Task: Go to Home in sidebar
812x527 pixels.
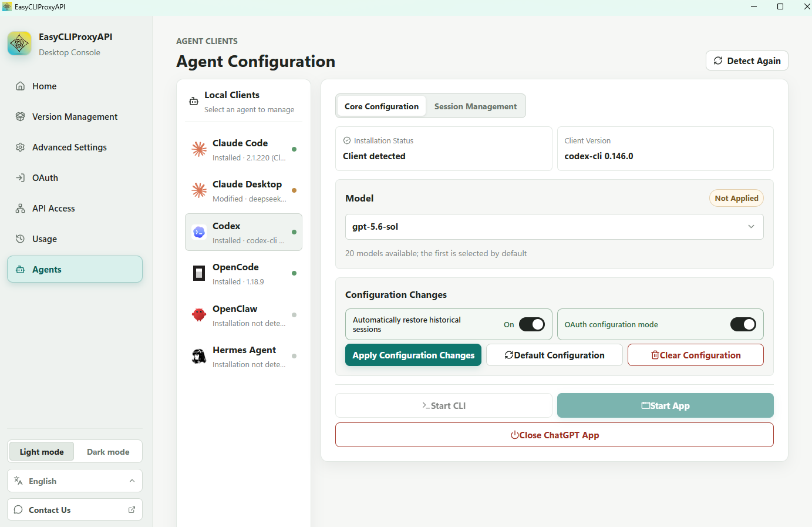Action: coord(75,86)
